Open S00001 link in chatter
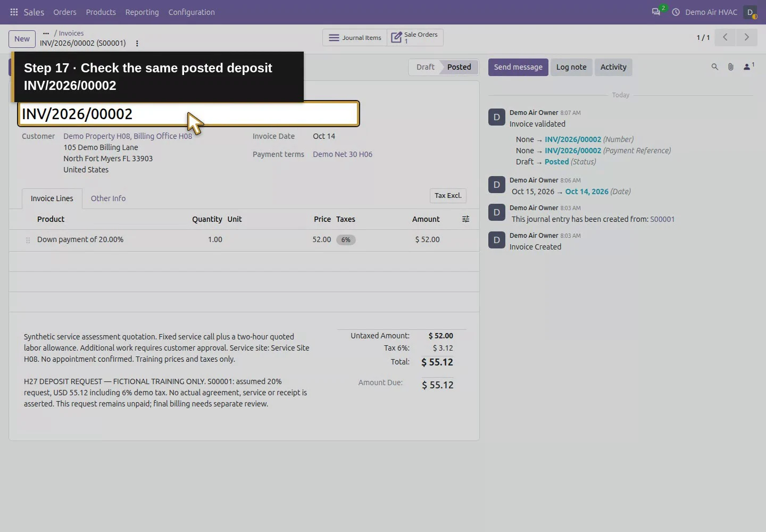 pos(662,219)
